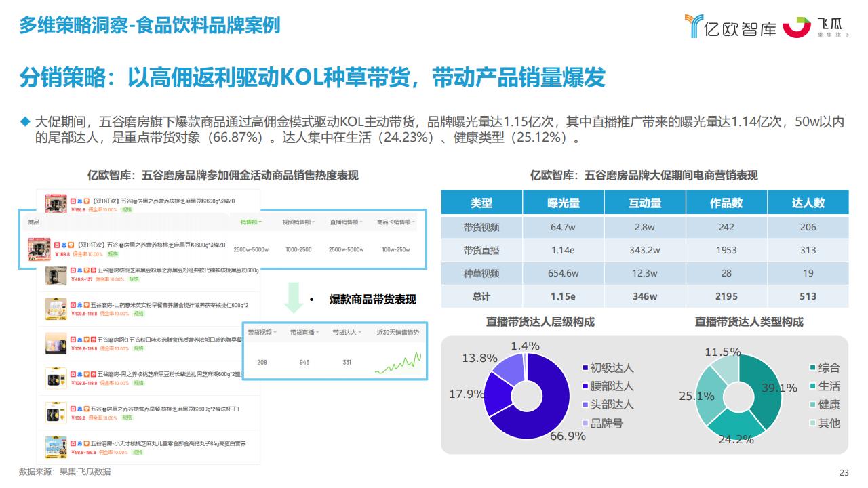Click table cell 1953
Viewport: 868px width, 488px height.
click(x=726, y=250)
